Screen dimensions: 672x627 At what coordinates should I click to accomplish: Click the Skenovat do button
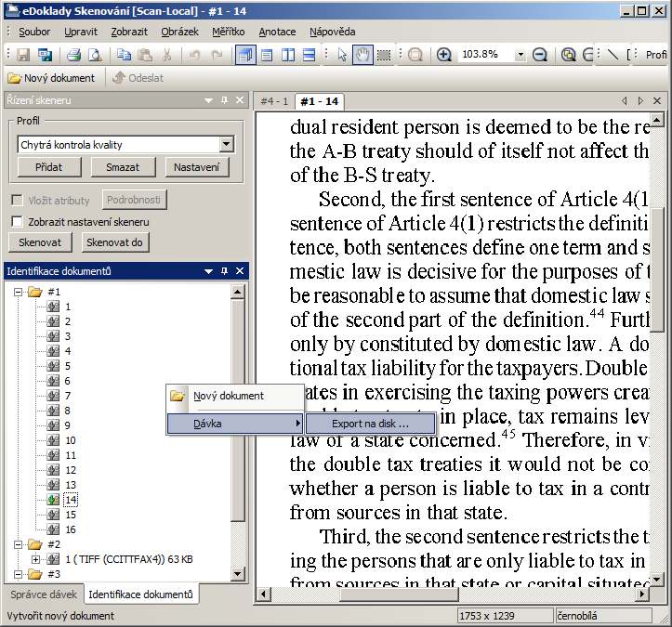click(114, 242)
